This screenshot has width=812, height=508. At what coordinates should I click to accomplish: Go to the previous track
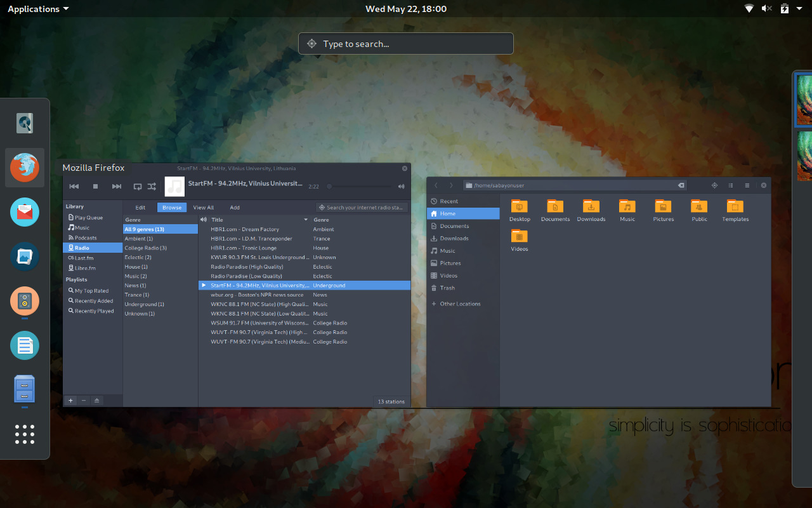pyautogui.click(x=74, y=186)
